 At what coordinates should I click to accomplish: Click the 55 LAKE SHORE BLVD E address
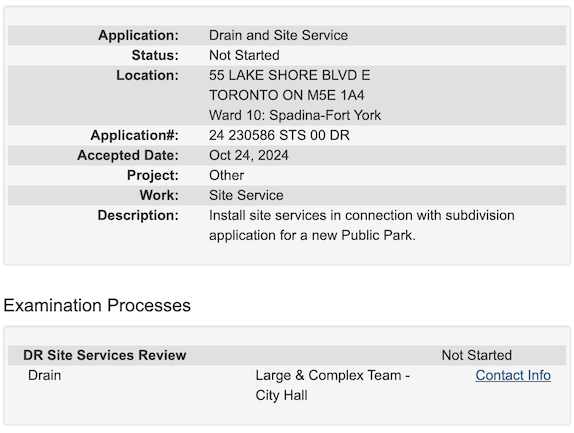click(x=290, y=75)
